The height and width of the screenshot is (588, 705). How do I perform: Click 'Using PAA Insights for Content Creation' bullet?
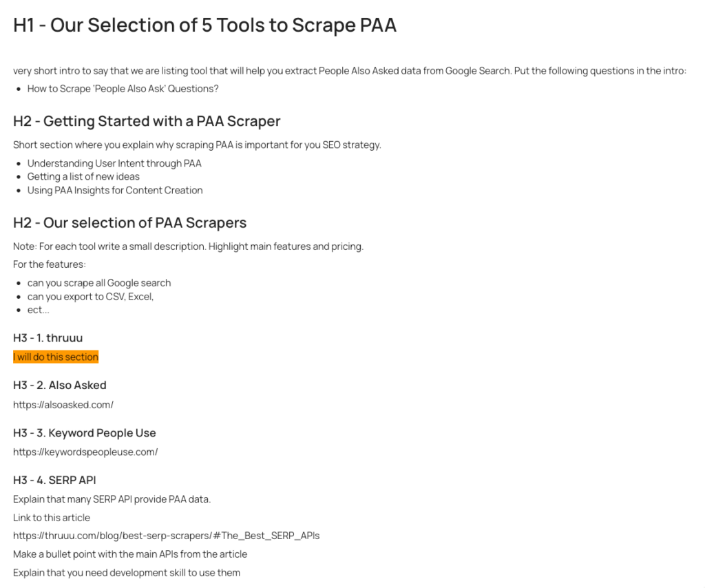pos(115,190)
